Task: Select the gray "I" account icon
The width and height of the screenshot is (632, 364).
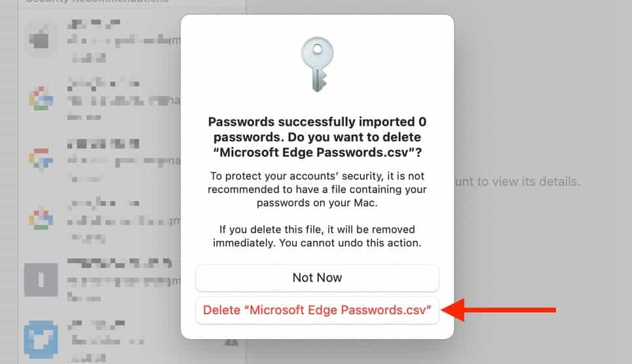Action: [x=41, y=280]
